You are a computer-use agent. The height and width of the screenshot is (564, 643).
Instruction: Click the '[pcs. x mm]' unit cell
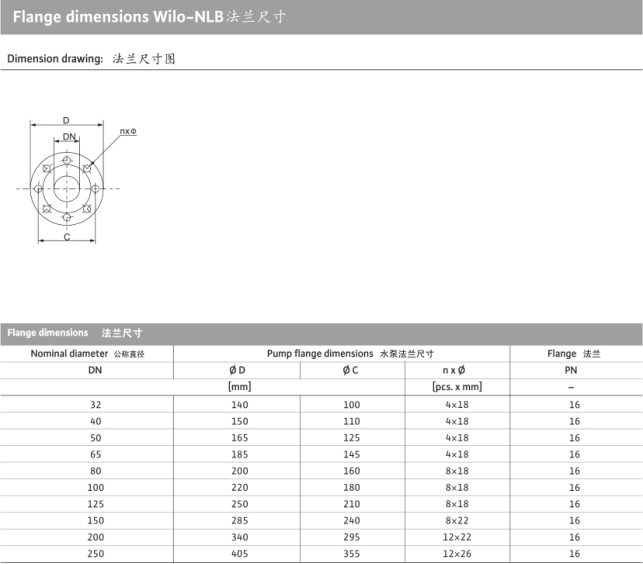click(457, 386)
